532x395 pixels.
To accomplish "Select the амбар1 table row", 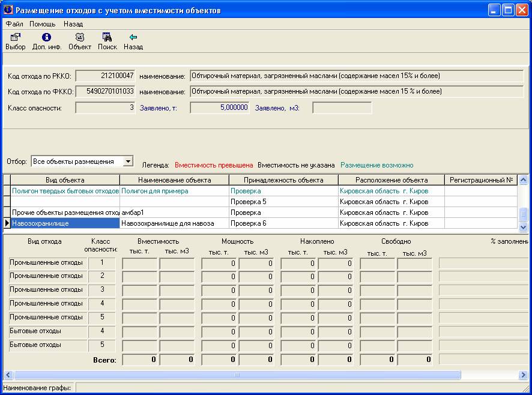I will (x=174, y=213).
